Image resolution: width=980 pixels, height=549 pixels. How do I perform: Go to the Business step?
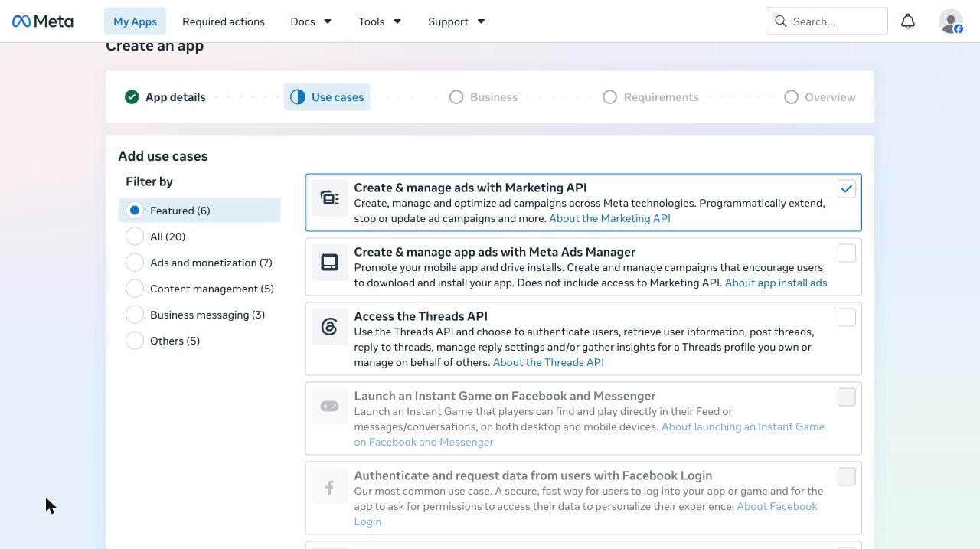[483, 97]
